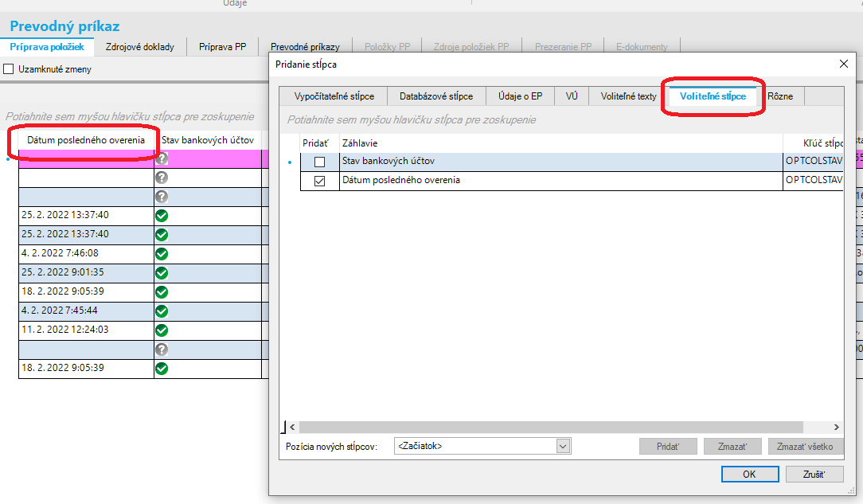863x504 pixels.
Task: Confirm dialog with OK button
Action: 750,475
